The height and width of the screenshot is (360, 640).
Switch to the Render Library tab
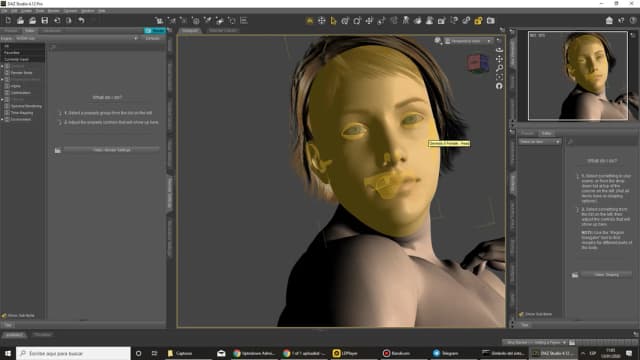click(x=223, y=31)
